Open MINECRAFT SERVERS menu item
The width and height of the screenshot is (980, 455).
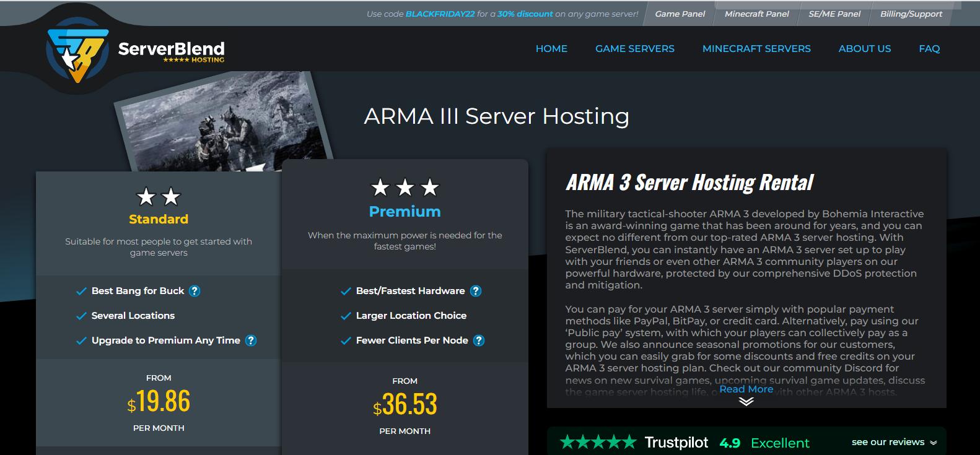tap(756, 48)
